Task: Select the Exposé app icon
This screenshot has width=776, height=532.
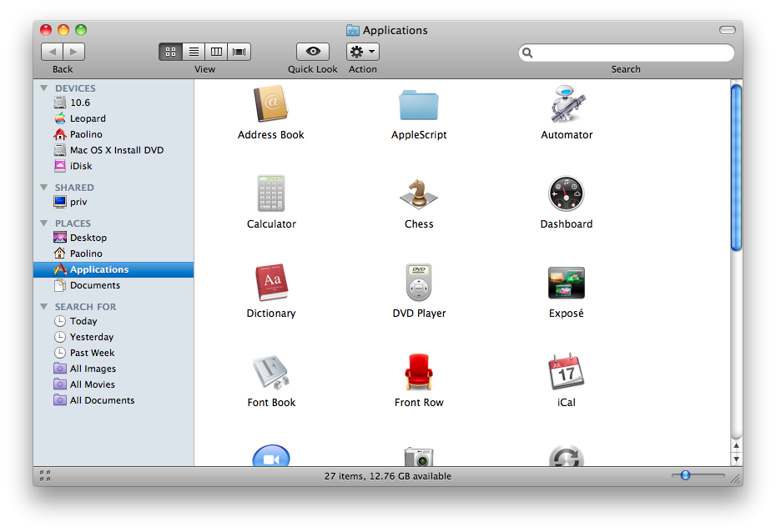Action: (x=567, y=283)
